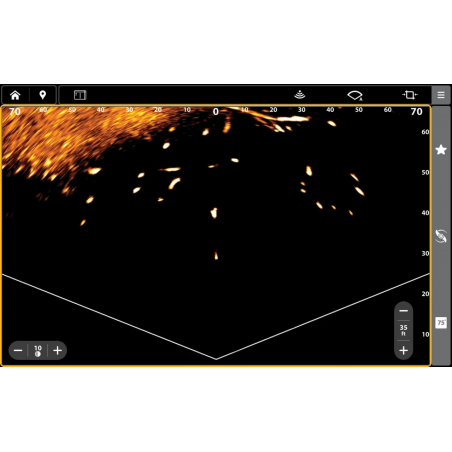Tap the 35 ft range value

pos(403,330)
